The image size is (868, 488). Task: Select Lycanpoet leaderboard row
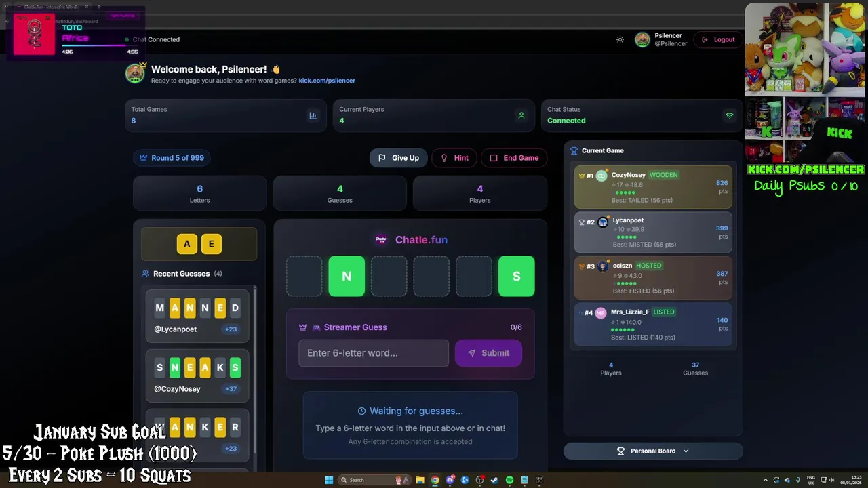pyautogui.click(x=653, y=232)
